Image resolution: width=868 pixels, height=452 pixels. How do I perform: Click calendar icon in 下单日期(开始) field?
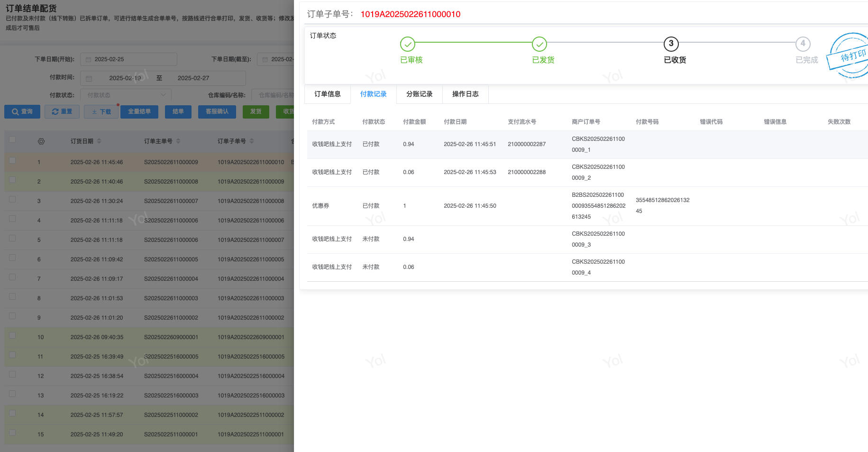88,59
